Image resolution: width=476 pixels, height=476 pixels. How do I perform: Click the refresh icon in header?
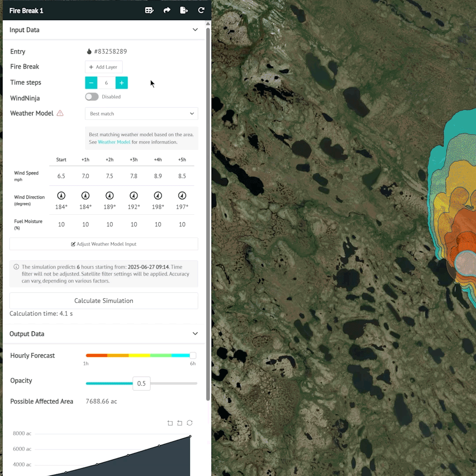tap(201, 10)
